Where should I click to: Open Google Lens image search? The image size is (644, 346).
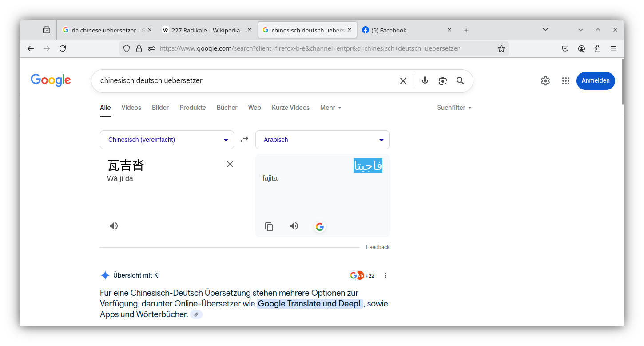coord(442,80)
